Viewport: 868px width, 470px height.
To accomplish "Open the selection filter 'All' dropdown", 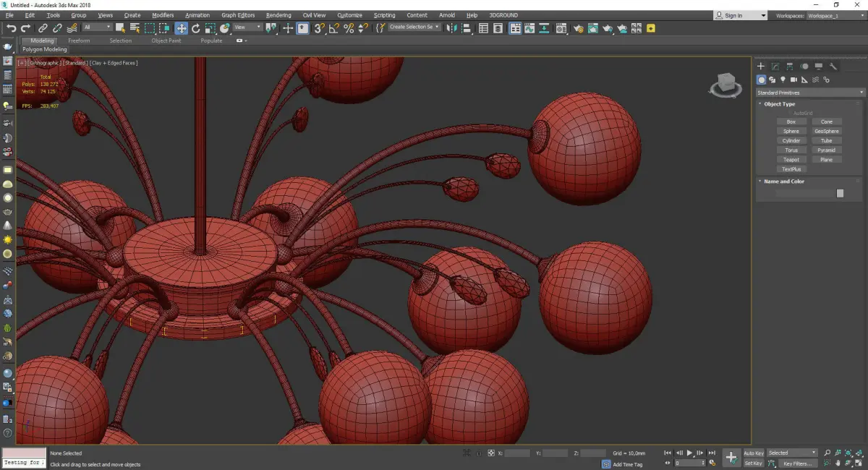I will tap(97, 27).
